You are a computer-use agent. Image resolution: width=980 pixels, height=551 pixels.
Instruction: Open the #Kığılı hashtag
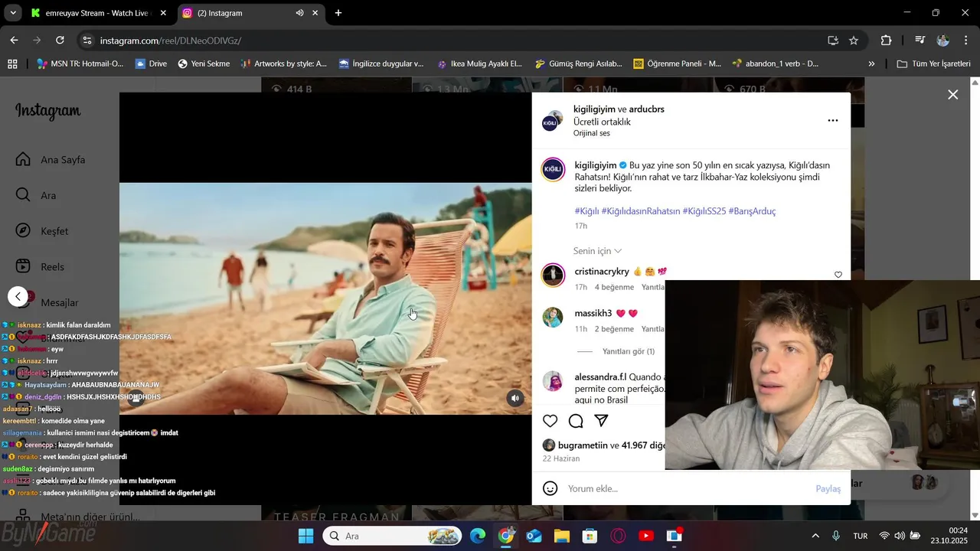[x=586, y=210]
